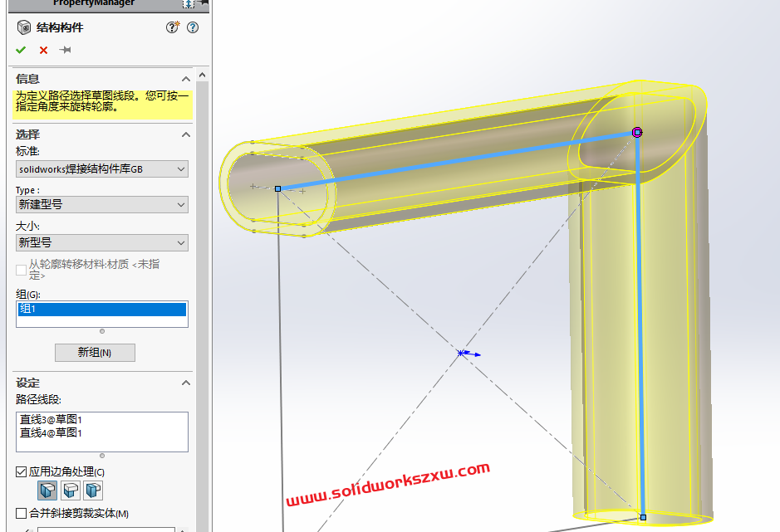The image size is (780, 532).
Task: Open the 标准 standards dropdown
Action: [x=181, y=168]
